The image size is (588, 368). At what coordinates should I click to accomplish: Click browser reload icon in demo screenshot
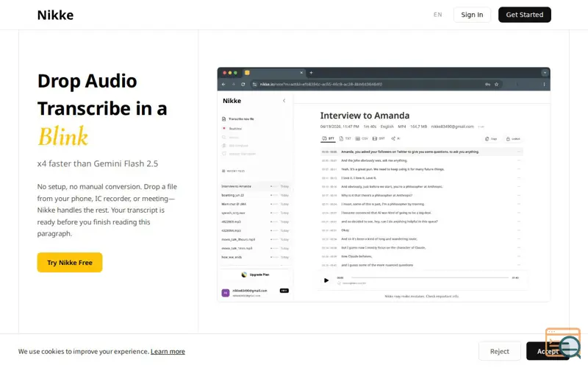[243, 84]
